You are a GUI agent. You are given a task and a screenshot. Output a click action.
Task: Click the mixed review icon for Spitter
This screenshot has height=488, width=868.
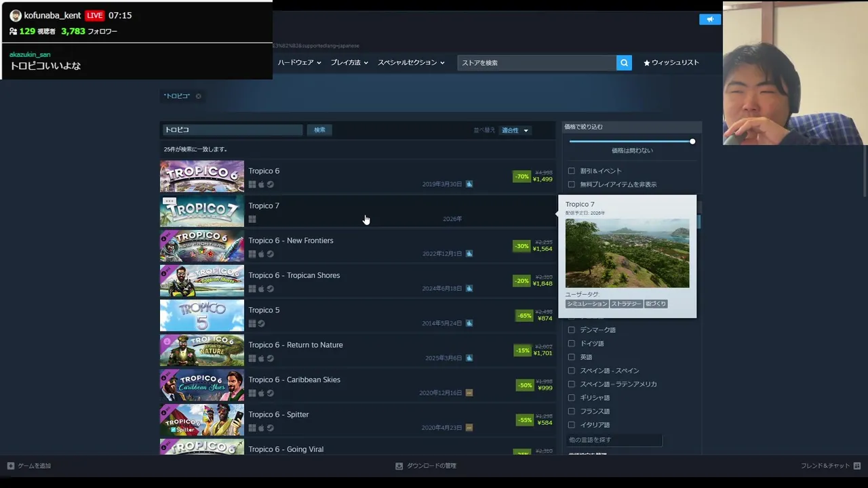click(x=469, y=428)
